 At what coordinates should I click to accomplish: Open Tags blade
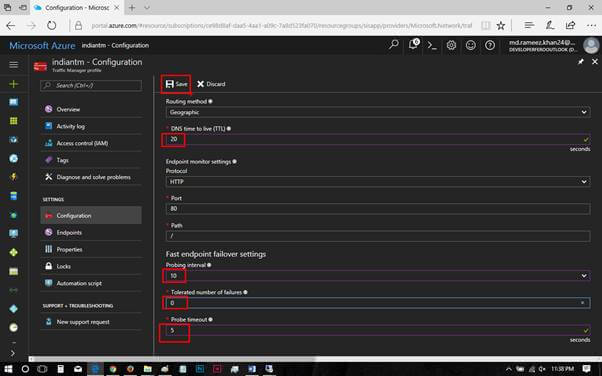91,160
